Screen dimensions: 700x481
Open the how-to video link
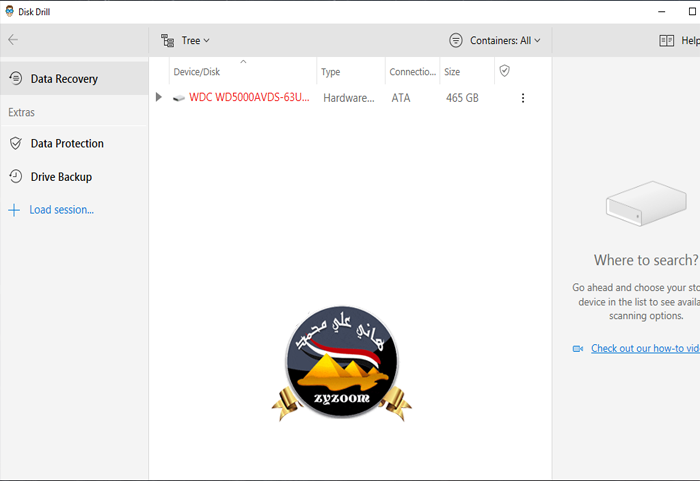pos(645,348)
